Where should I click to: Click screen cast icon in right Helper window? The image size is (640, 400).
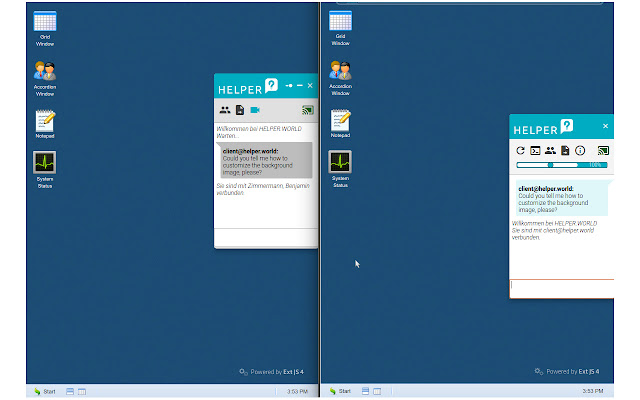click(x=603, y=151)
